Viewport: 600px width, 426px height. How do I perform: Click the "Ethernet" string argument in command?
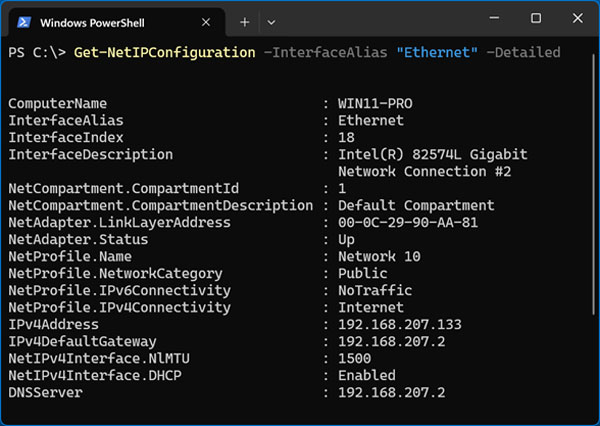point(437,52)
